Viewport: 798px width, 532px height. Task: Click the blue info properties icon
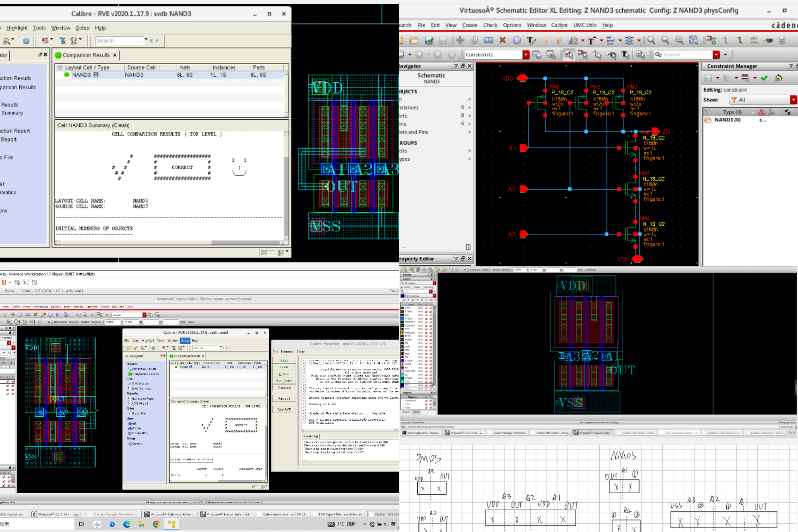(x=517, y=40)
